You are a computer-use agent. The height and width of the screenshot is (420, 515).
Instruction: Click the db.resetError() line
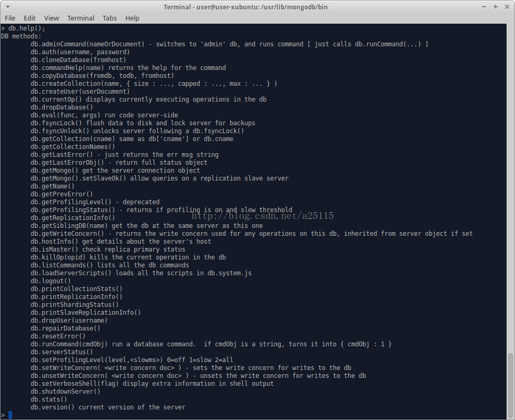tap(58, 336)
